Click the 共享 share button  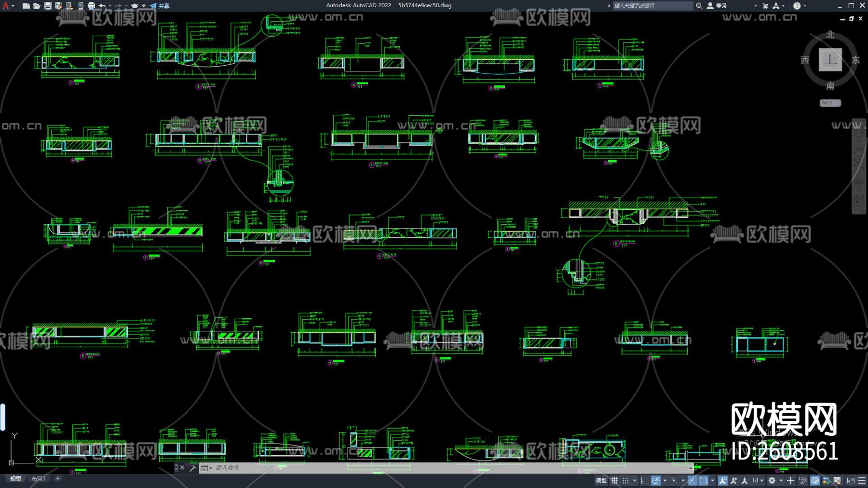point(160,6)
